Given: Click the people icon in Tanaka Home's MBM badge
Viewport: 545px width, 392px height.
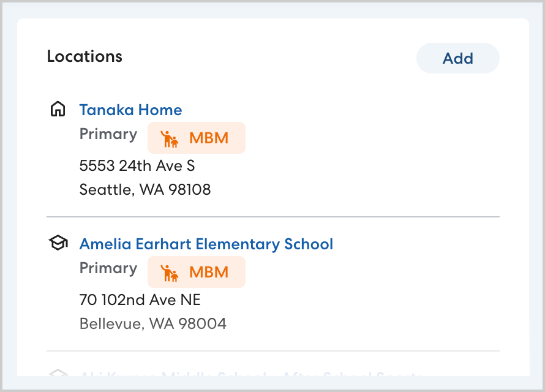Looking at the screenshot, I should tap(170, 138).
